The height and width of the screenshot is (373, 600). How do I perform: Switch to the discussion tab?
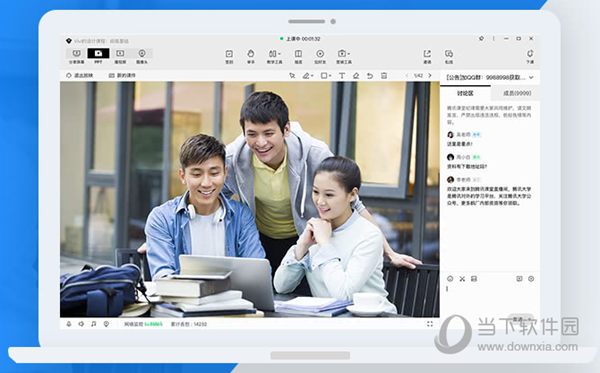465,93
